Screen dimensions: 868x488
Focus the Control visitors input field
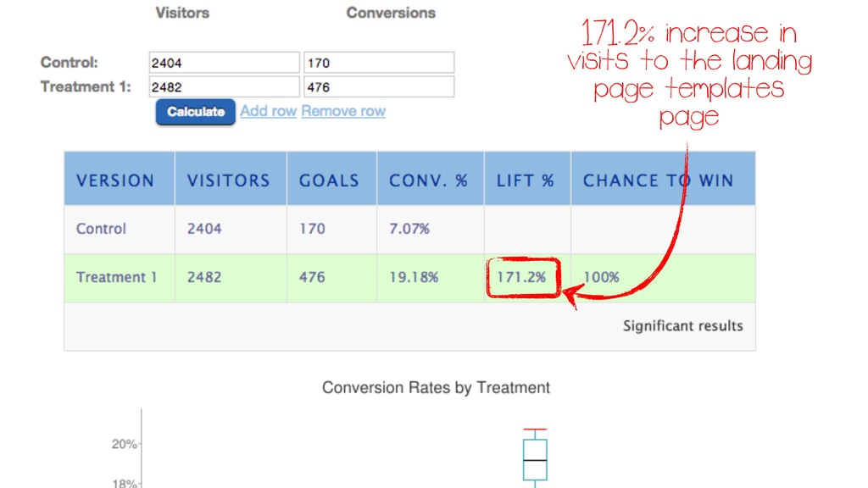point(224,63)
